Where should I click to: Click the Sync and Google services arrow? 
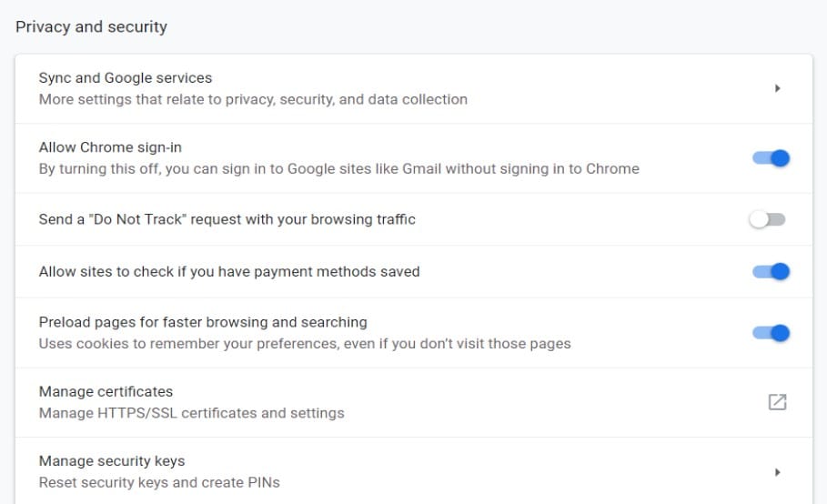click(x=777, y=88)
